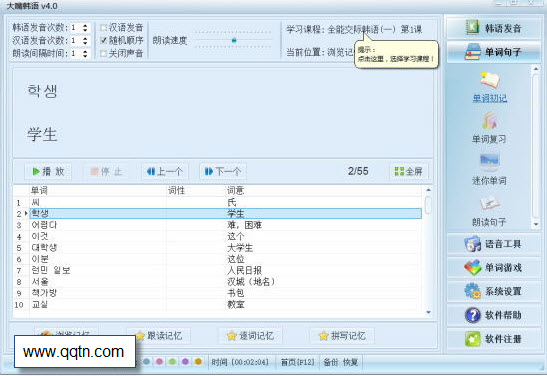Click word list scrollbar down arrow
Image resolution: width=547 pixels, height=376 pixels.
(x=428, y=313)
